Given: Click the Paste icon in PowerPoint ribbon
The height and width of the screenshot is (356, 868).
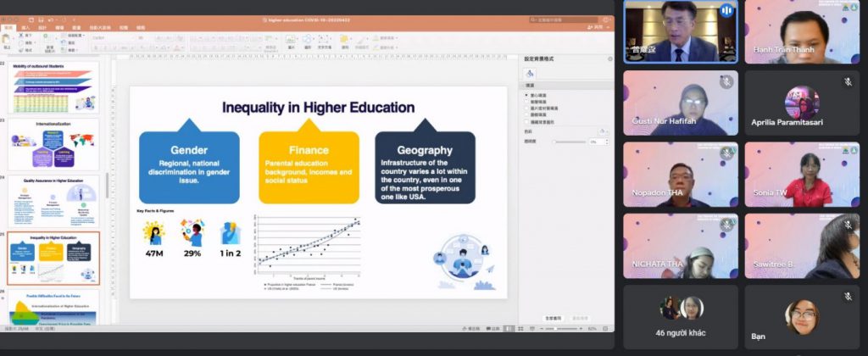Looking at the screenshot, I should pos(6,39).
